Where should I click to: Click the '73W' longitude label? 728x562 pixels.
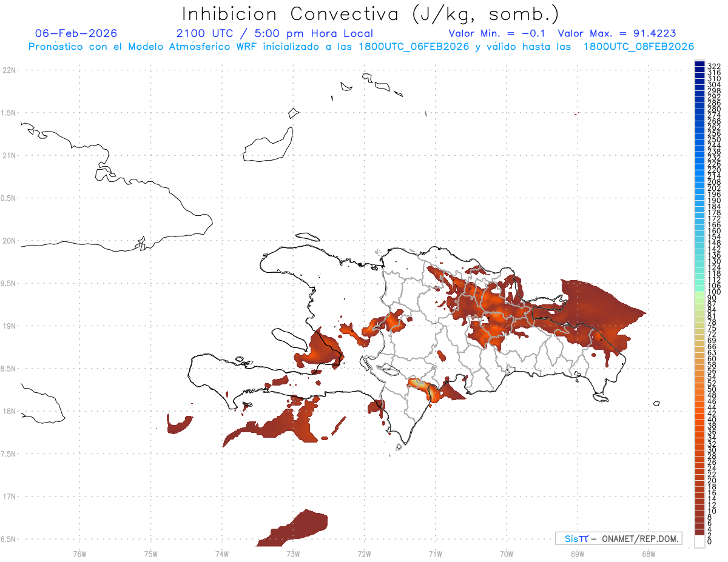pos(293,553)
